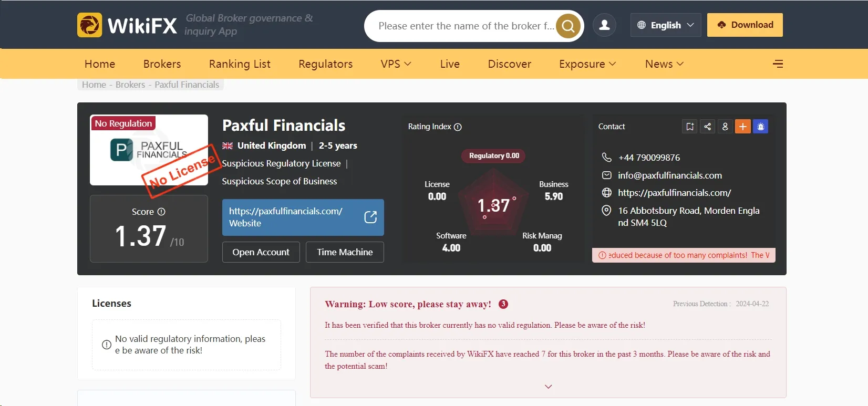The height and width of the screenshot is (406, 868).
Task: Click the globe icon beside the website URL
Action: tap(606, 193)
